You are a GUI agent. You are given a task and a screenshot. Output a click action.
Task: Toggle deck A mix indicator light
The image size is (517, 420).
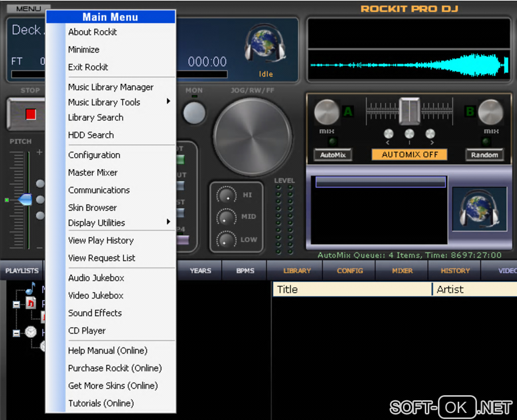coord(332,142)
